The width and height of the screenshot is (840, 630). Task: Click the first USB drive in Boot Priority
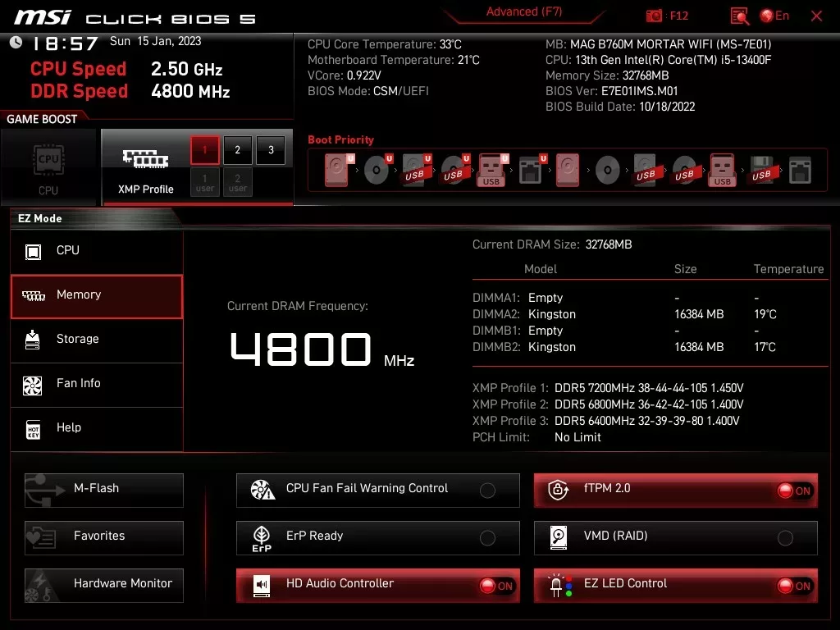click(x=415, y=168)
